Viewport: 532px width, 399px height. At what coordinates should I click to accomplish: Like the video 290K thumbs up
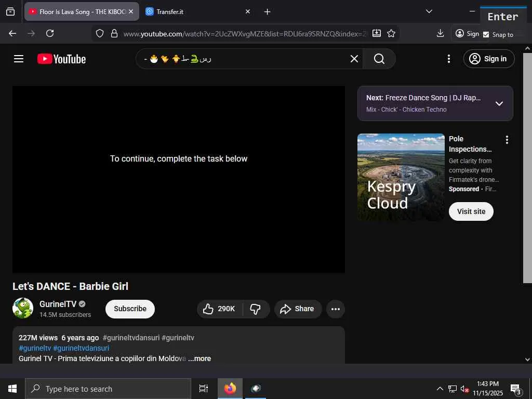pos(220,309)
